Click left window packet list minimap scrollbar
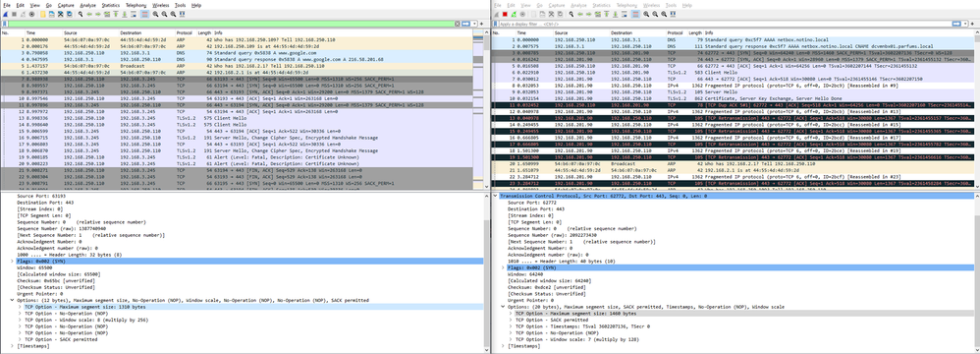This screenshot has width=980, height=354. (x=479, y=109)
